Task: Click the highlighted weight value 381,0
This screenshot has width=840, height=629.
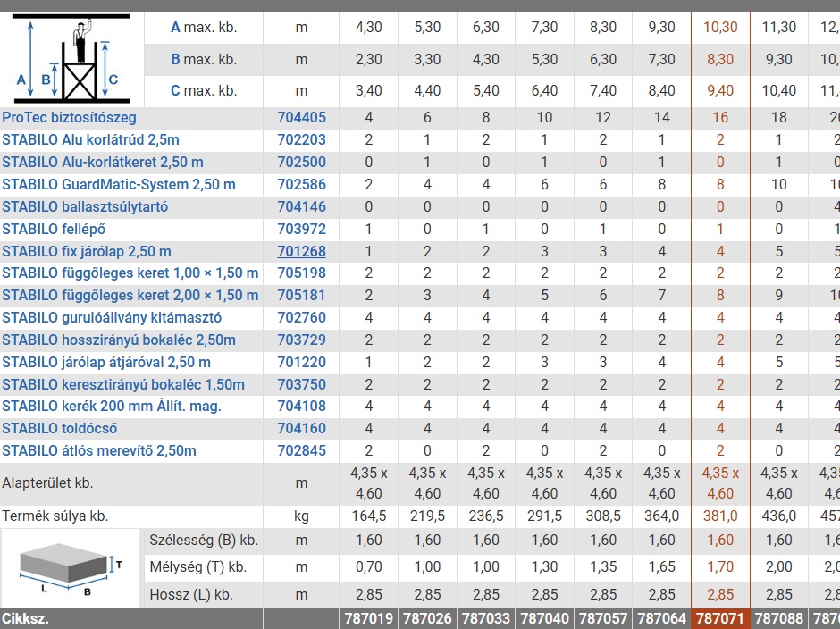Action: [720, 516]
